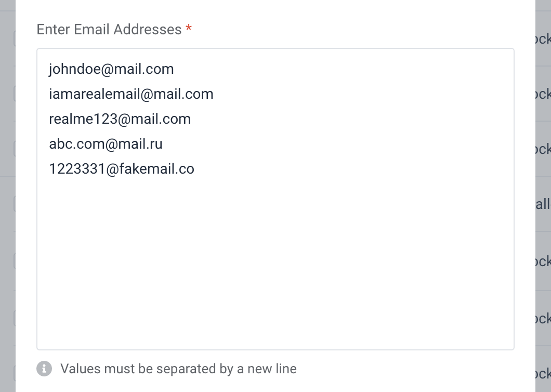Toggle the bottommost partially hidden background checkbox
The image size is (551, 392).
click(15, 373)
